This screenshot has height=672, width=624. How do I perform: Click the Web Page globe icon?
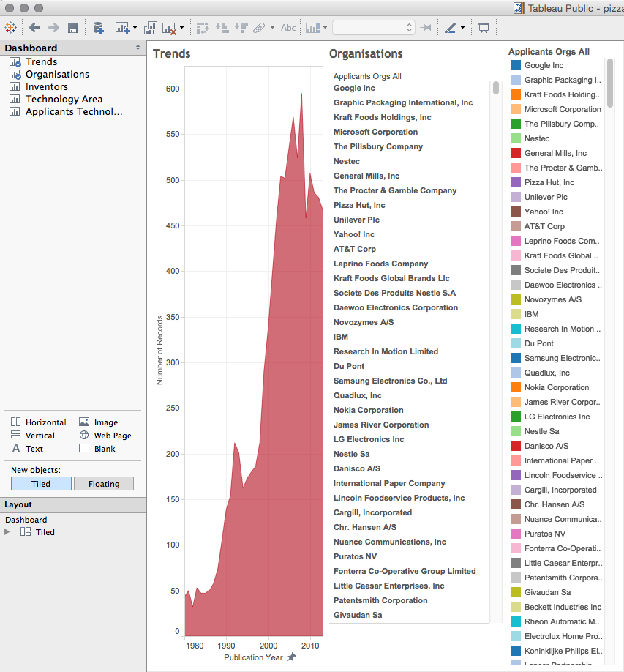coord(84,435)
